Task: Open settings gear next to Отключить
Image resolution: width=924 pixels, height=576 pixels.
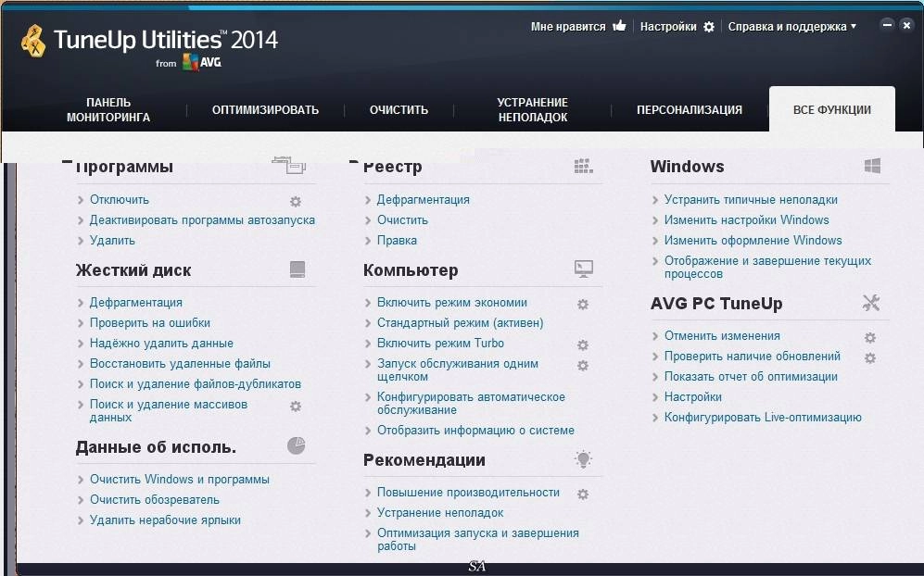Action: coord(296,202)
